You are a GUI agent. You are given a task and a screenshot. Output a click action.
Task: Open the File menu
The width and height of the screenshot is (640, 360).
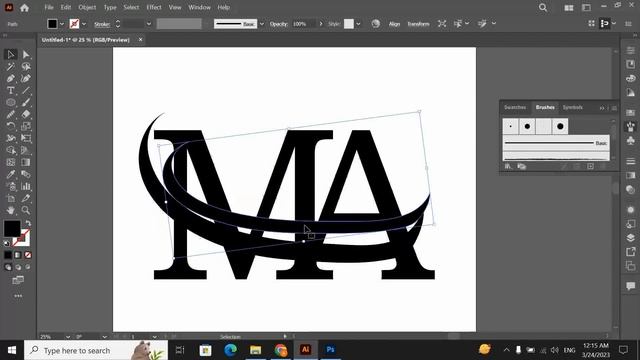click(49, 7)
